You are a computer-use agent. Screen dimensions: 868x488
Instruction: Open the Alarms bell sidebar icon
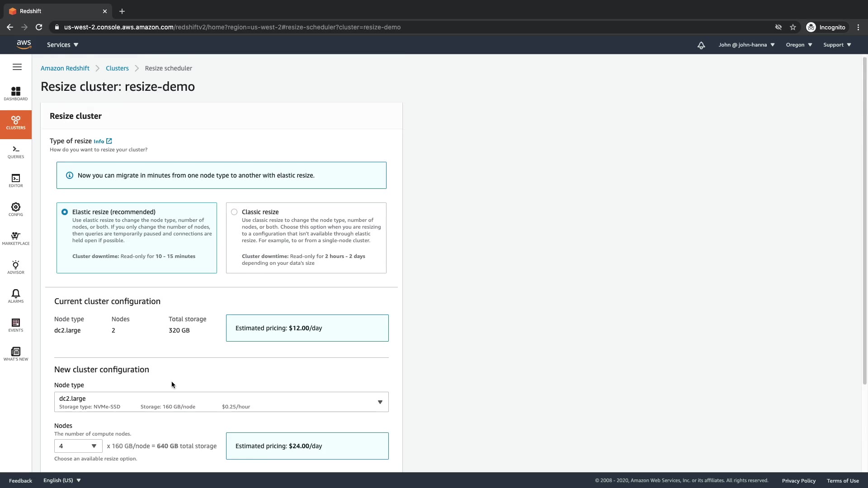pyautogui.click(x=16, y=296)
